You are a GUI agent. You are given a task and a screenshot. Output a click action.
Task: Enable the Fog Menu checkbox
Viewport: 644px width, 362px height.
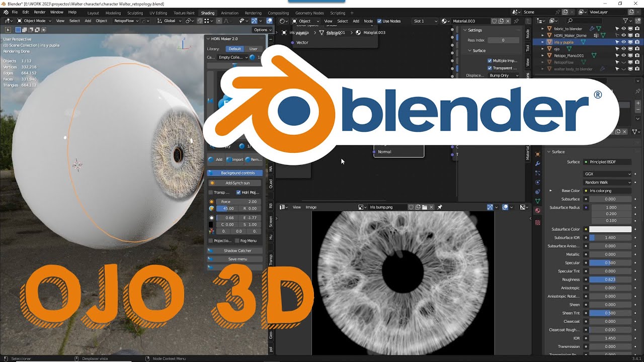(x=237, y=241)
